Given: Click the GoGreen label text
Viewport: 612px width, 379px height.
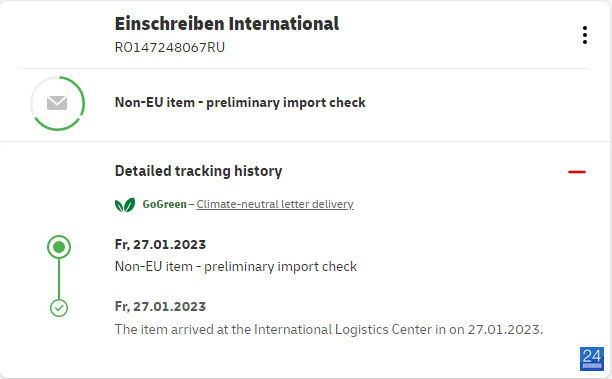Looking at the screenshot, I should pyautogui.click(x=164, y=204).
